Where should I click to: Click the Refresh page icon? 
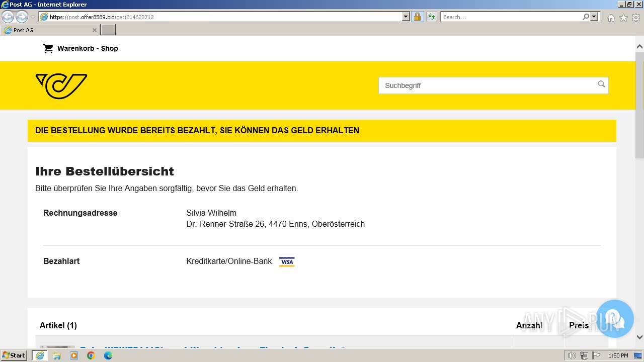point(431,17)
